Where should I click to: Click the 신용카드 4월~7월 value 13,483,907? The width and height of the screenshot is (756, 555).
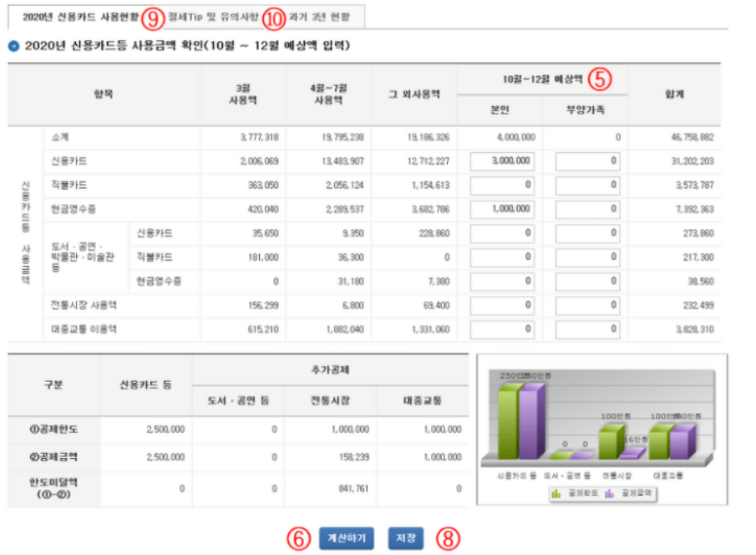(x=342, y=161)
